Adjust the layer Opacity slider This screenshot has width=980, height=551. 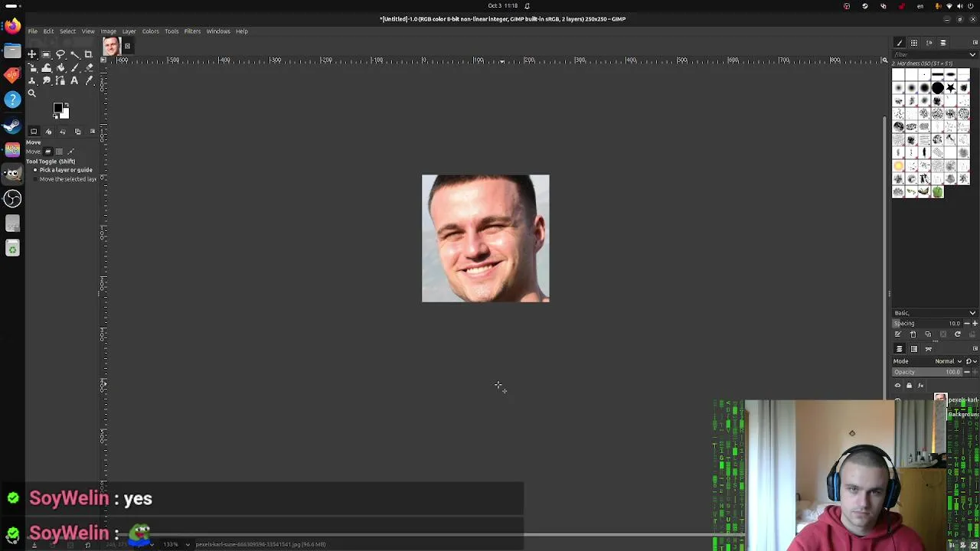927,372
